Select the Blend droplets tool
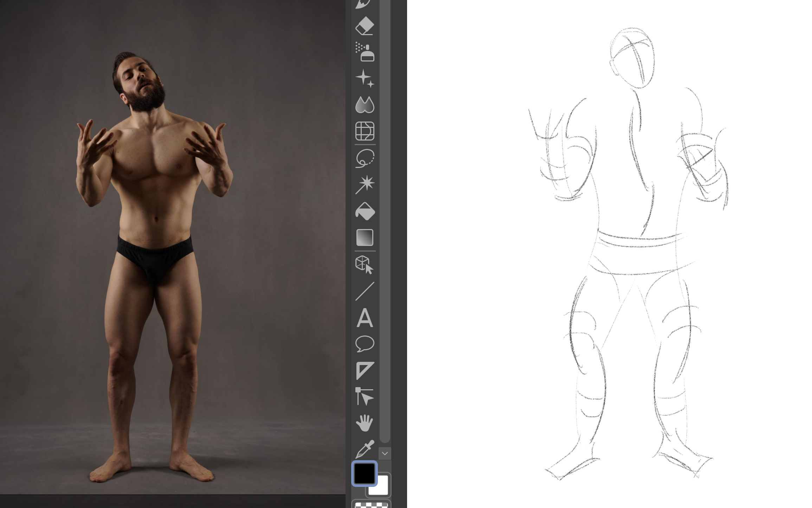This screenshot has width=812, height=508. coord(365,105)
